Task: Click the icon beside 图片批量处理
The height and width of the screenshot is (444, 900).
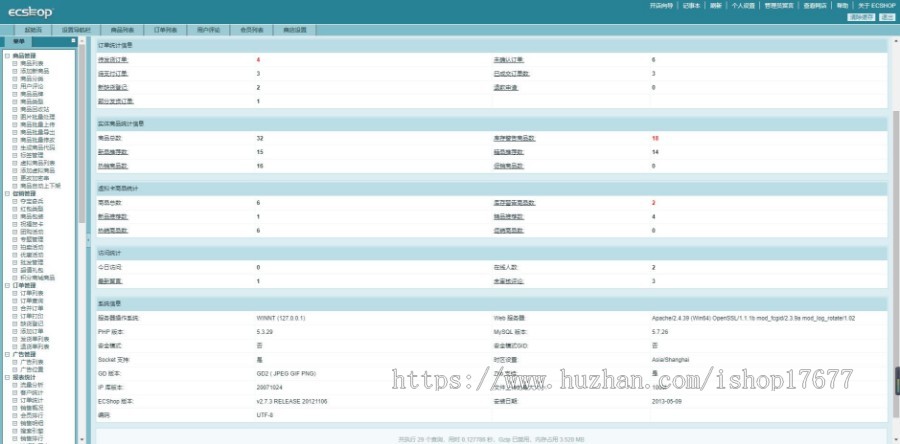Action: (x=15, y=117)
